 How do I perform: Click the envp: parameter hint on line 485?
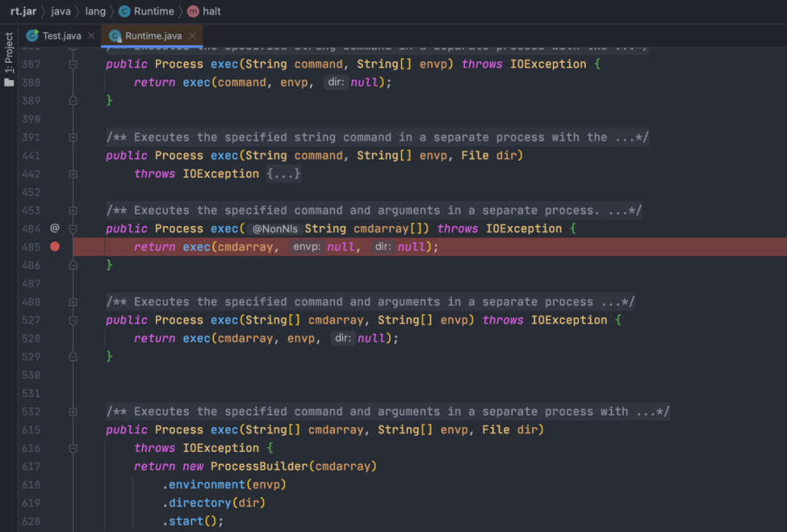307,246
